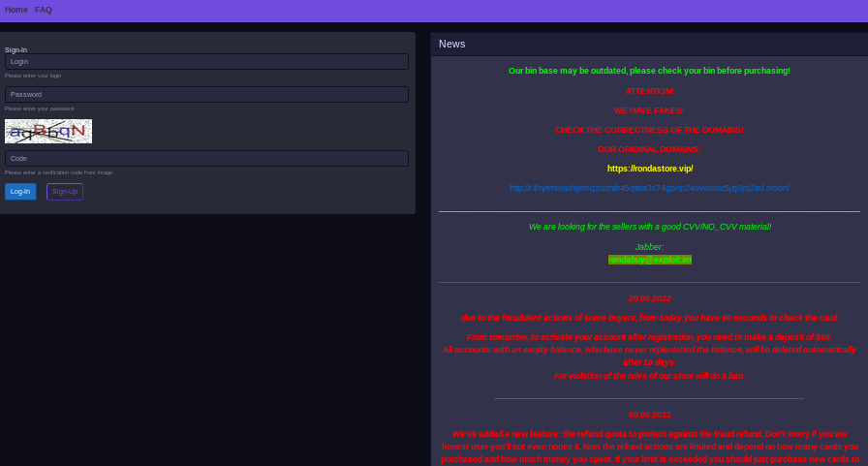Image resolution: width=868 pixels, height=466 pixels.
Task: Click the green bin base notice
Action: click(649, 71)
